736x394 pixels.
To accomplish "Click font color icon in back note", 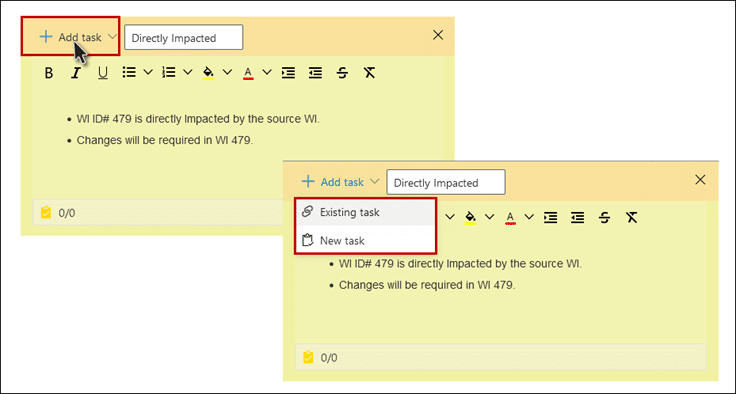I will pos(248,73).
